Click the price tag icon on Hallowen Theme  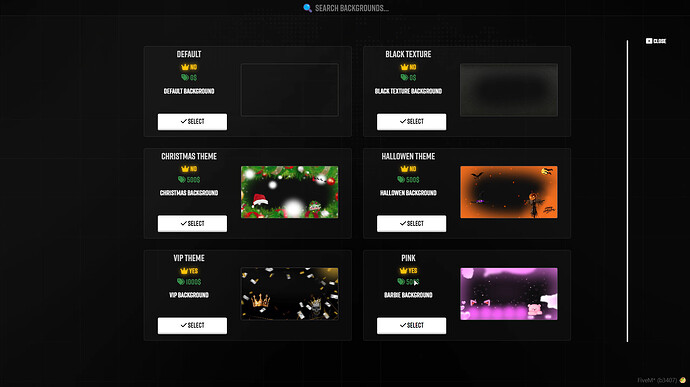point(400,180)
